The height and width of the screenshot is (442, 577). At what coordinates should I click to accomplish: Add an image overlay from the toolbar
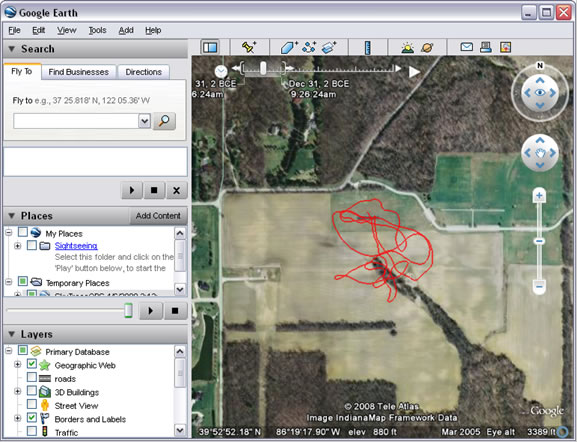(x=329, y=47)
